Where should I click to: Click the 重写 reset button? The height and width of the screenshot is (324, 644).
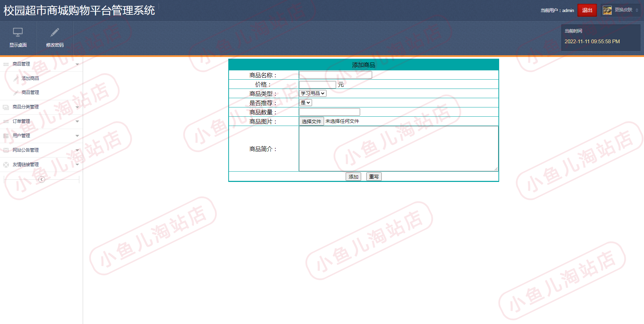coord(374,177)
